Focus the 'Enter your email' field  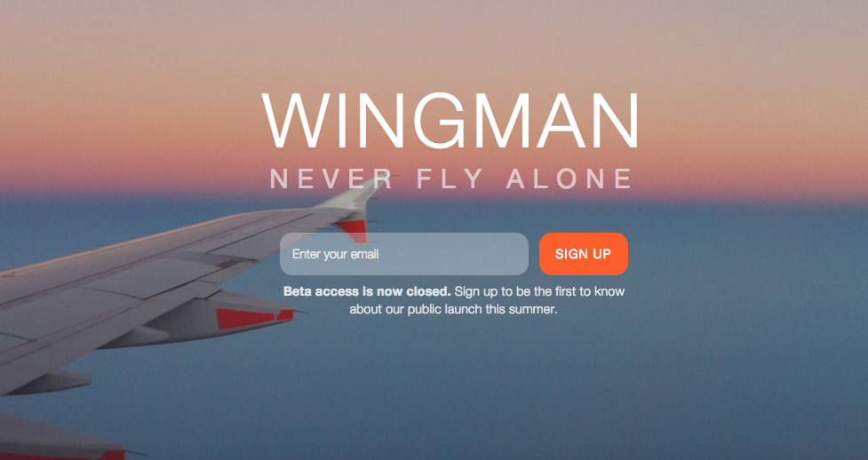point(404,254)
